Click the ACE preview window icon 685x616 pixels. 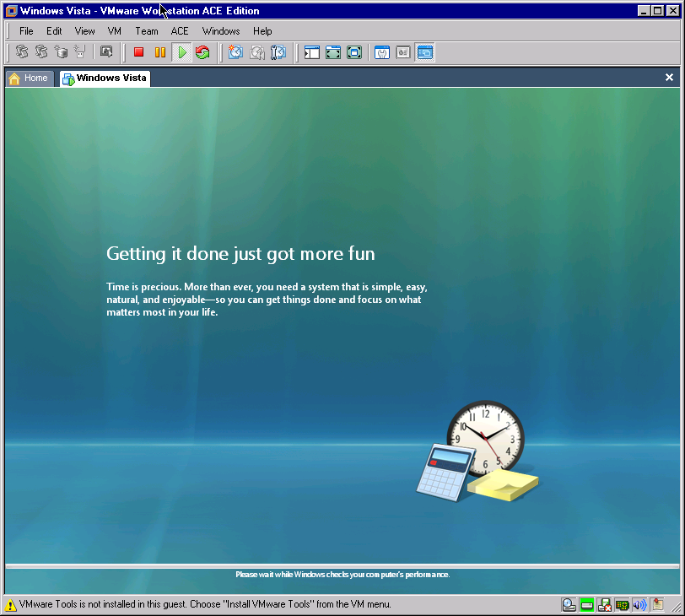(106, 52)
